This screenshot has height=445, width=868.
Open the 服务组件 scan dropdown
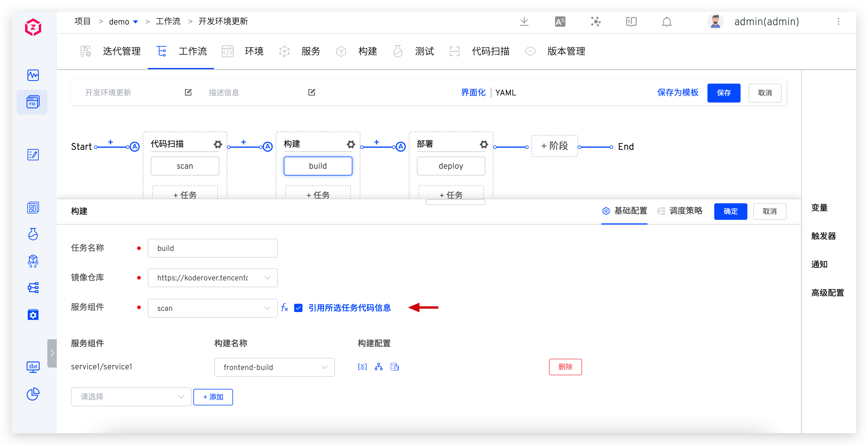click(213, 308)
